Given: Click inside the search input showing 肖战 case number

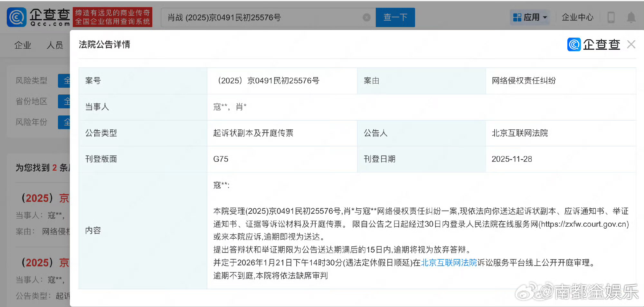Looking at the screenshot, I should coord(258,17).
